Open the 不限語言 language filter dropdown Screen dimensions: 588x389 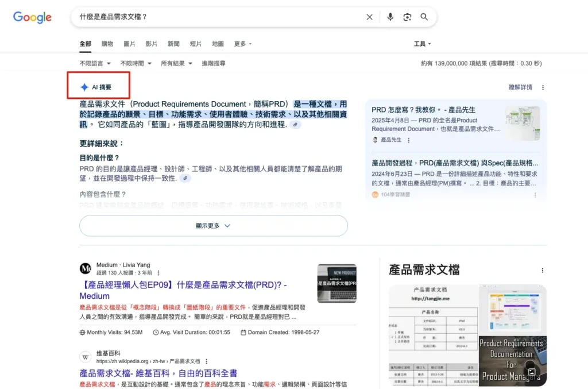point(95,63)
